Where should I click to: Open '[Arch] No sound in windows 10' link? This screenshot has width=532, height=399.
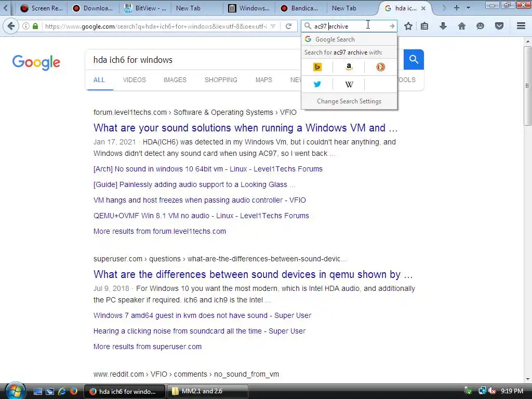tap(208, 169)
